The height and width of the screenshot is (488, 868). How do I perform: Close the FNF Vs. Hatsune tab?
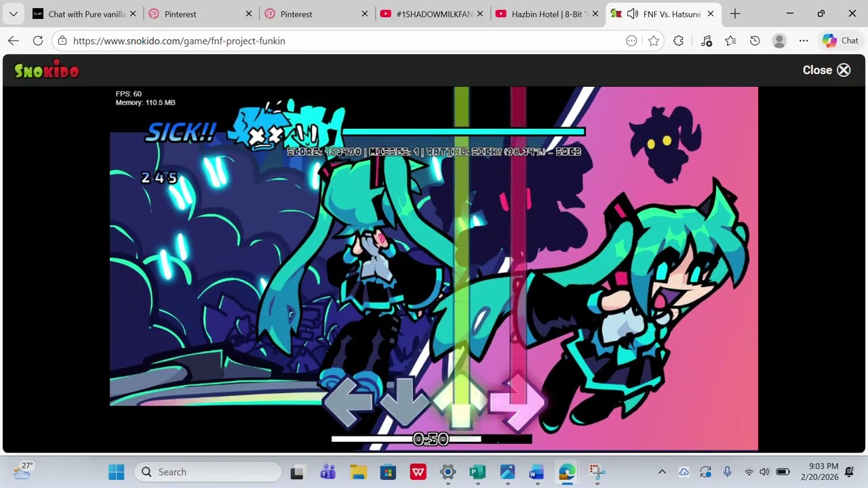click(711, 14)
